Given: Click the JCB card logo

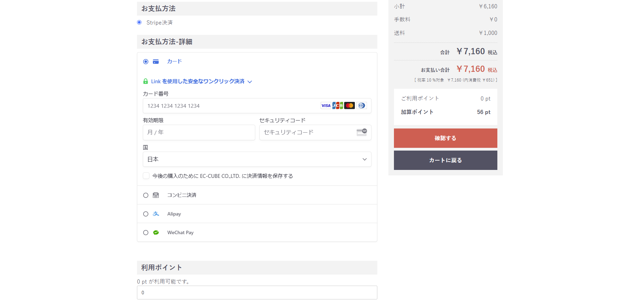Looking at the screenshot, I should (x=338, y=106).
